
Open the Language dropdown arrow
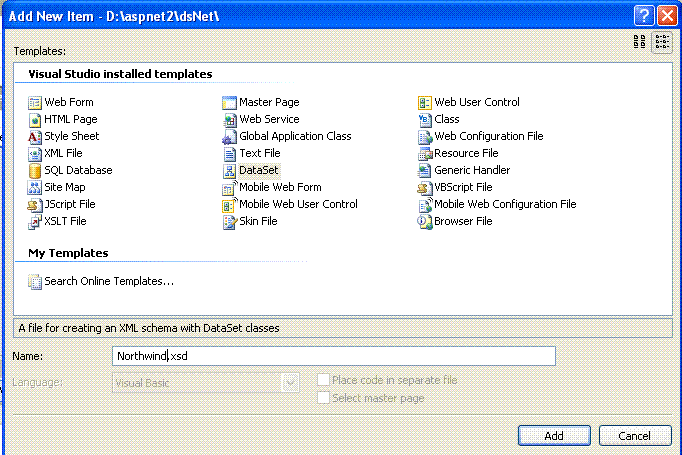[290, 383]
